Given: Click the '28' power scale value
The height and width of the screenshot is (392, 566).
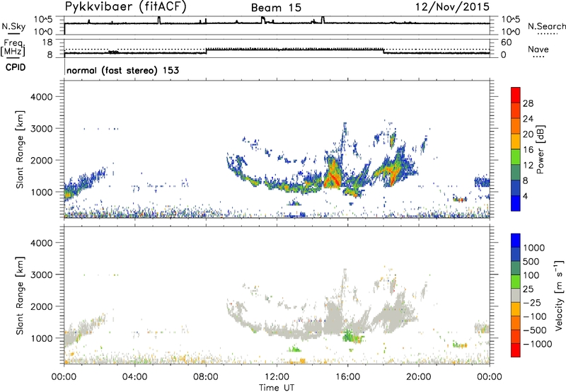Looking at the screenshot, I should 528,103.
